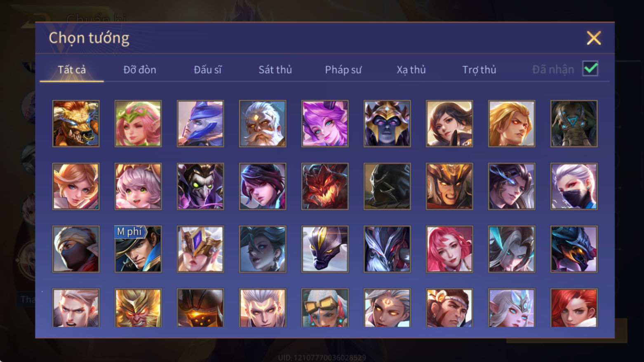This screenshot has height=362, width=644.
Task: Select the red lava demon hero portrait
Action: coord(325,186)
